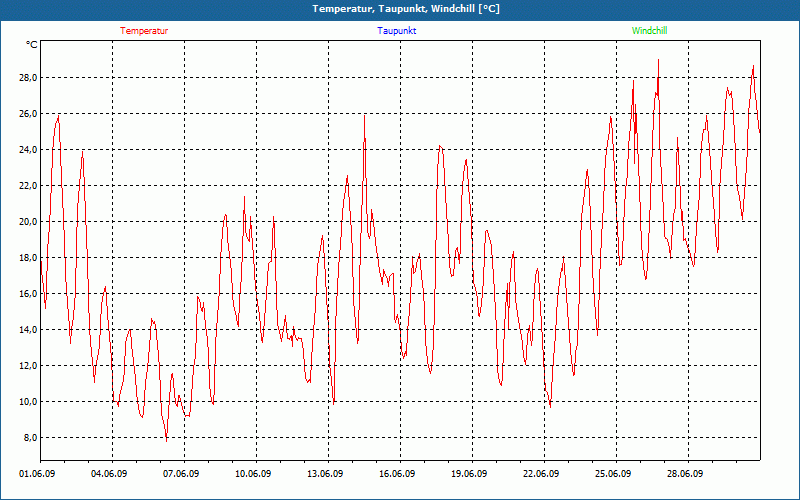Click the chart title 'Temperatur, Taupunkt, Windchill [°C]'
Screen dimensions: 800x500
tap(406, 9)
